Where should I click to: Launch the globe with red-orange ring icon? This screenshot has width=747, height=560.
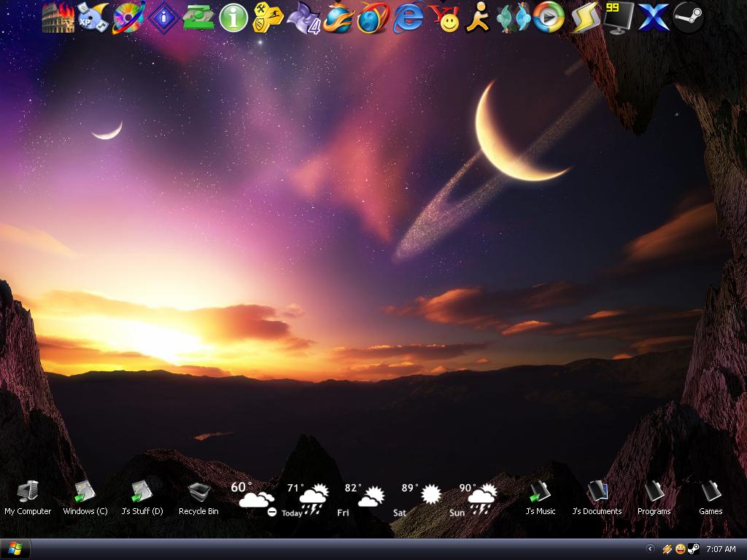(373, 18)
